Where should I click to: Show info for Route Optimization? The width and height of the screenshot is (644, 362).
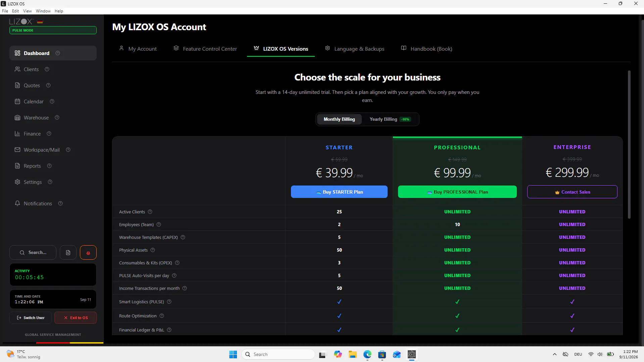coord(162,316)
